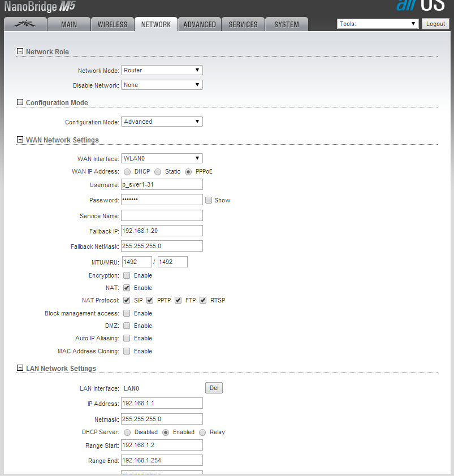Switch to the SERVICES tab

243,24
